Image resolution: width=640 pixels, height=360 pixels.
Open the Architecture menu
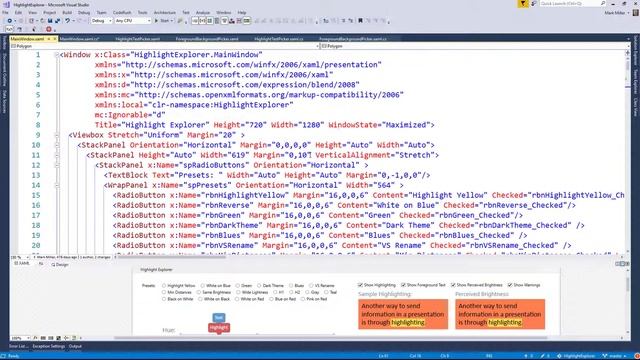click(165, 13)
